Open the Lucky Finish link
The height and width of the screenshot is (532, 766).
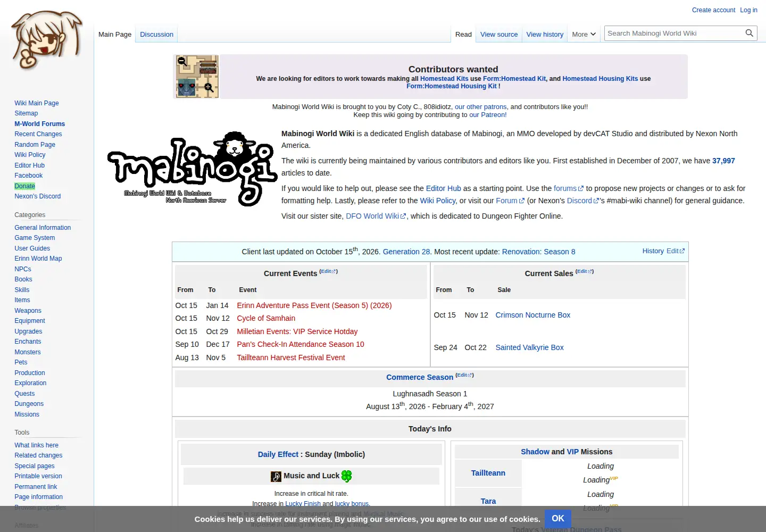303,504
